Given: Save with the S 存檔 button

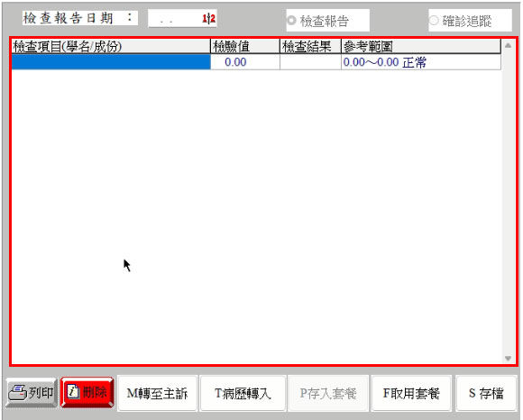Looking at the screenshot, I should pos(486,393).
